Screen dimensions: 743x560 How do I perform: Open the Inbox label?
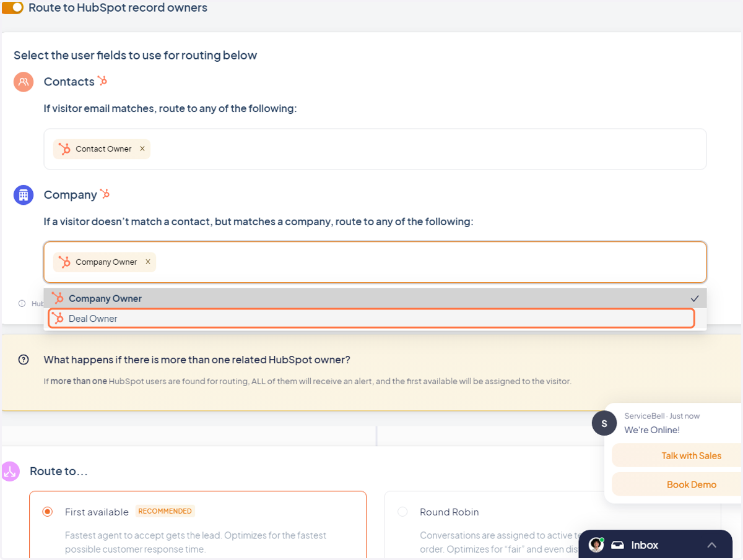pos(645,545)
